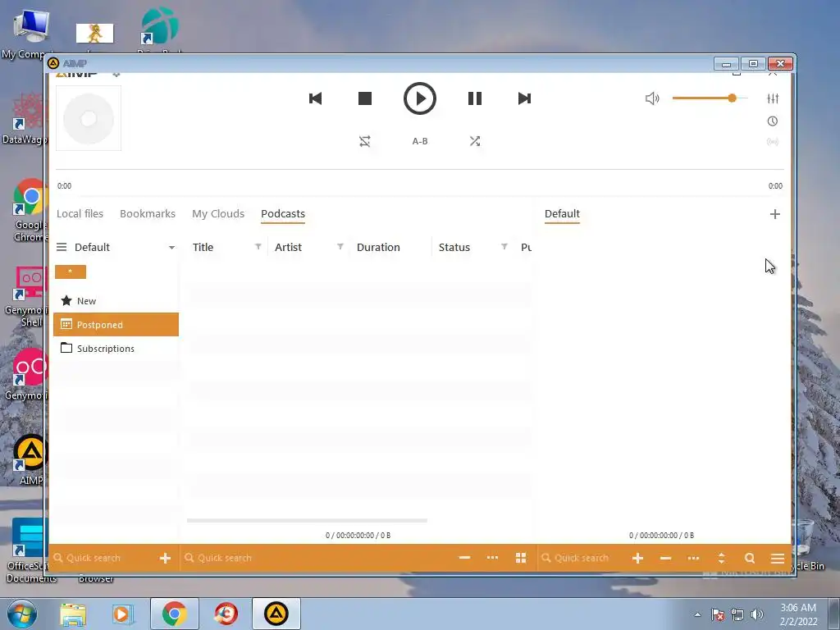Skip to the previous track
This screenshot has width=840, height=630.
pos(316,98)
